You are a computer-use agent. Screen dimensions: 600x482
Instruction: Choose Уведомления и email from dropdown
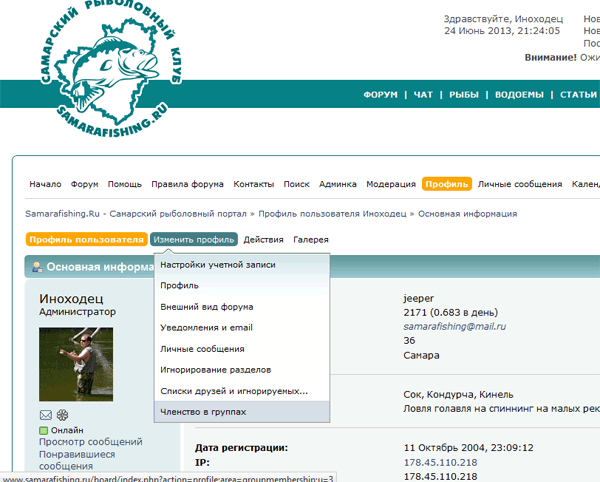[x=242, y=327]
